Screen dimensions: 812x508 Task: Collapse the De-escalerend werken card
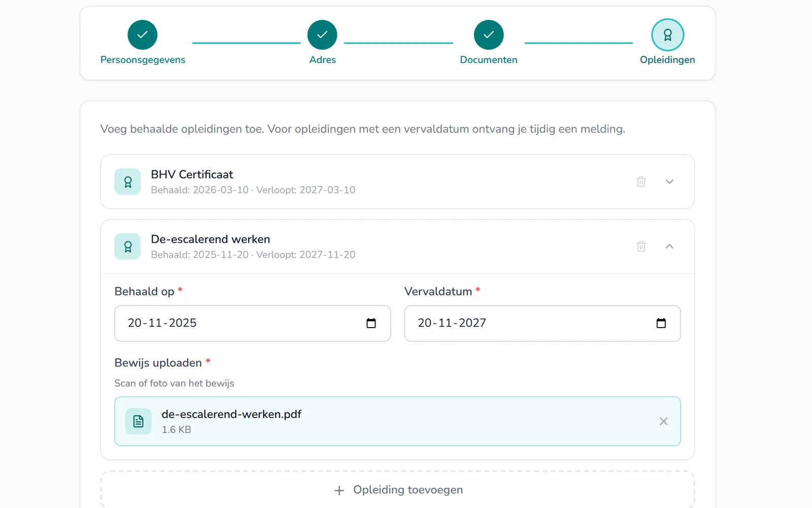pyautogui.click(x=669, y=246)
